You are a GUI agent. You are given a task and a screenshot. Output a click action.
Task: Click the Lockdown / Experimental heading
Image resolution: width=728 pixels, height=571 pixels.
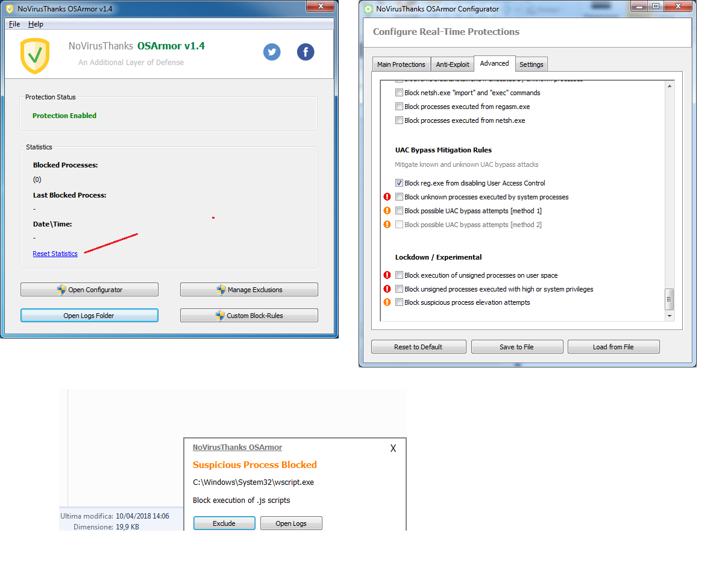point(438,257)
